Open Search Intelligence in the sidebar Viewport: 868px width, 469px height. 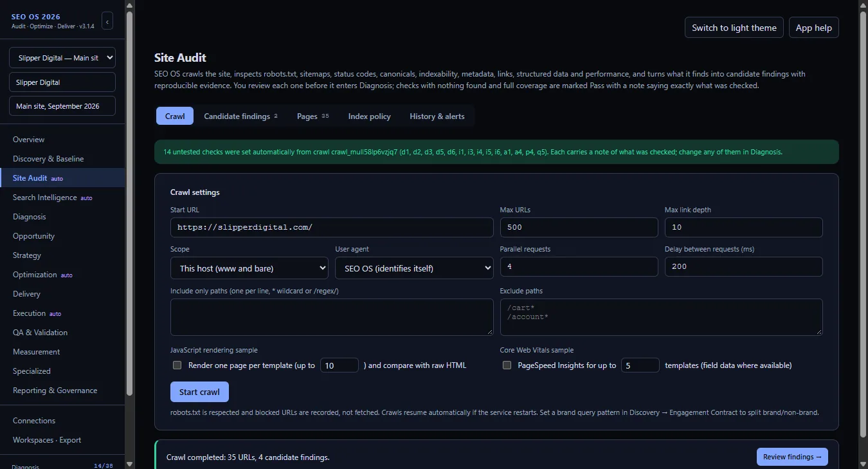tap(62, 198)
